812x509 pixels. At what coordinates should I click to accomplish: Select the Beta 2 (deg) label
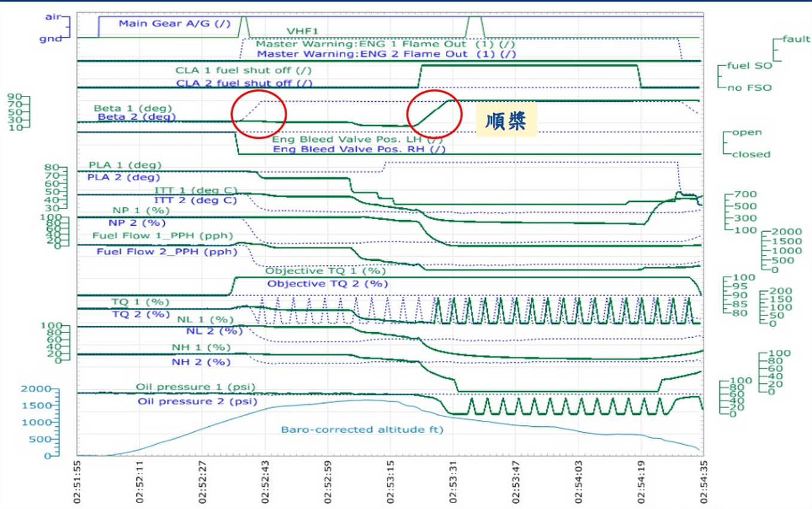[x=137, y=117]
